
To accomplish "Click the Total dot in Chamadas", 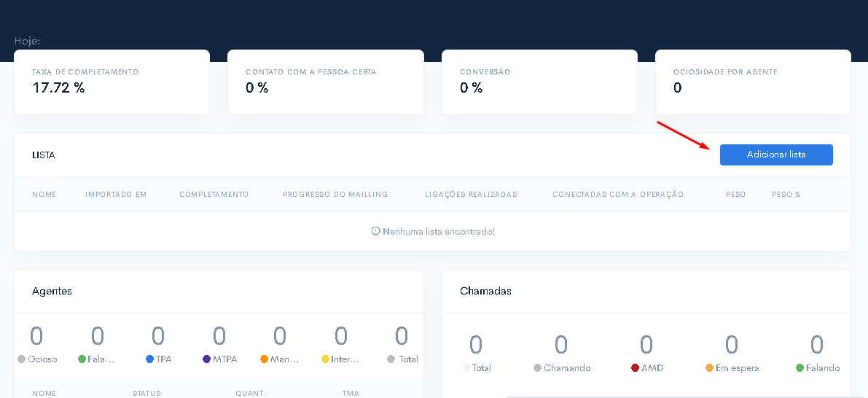I will pyautogui.click(x=466, y=368).
